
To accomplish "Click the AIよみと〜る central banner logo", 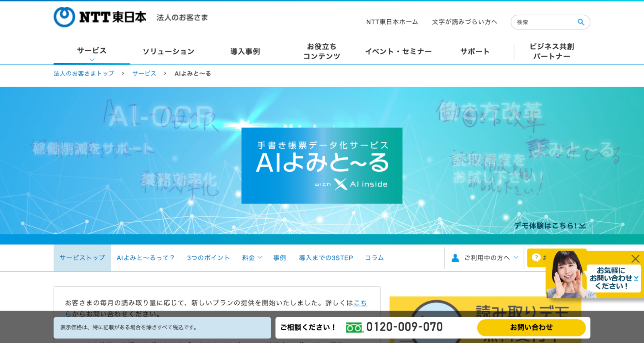I will [x=322, y=166].
